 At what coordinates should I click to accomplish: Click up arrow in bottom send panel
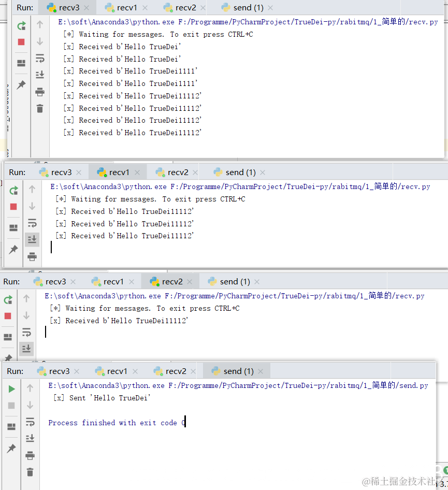[x=30, y=388]
